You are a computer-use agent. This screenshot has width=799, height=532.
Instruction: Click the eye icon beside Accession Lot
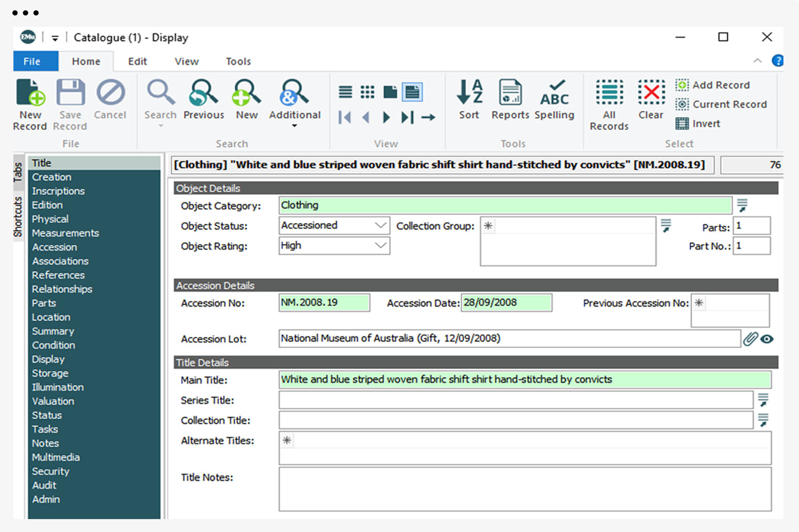(x=767, y=339)
